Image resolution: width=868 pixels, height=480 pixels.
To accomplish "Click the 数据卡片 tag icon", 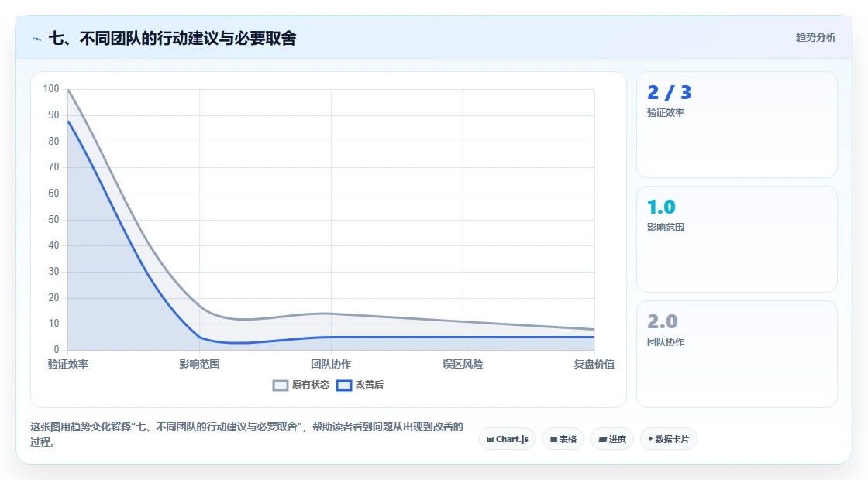I will 650,439.
